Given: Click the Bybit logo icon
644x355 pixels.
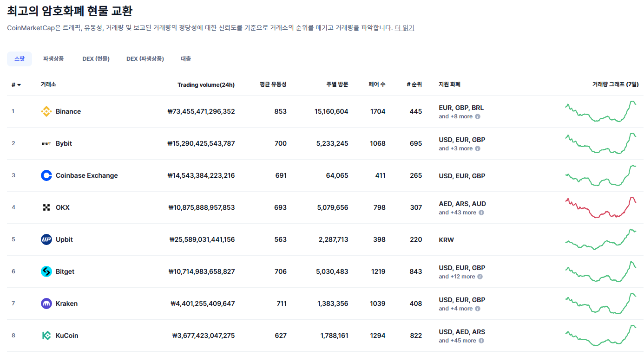Looking at the screenshot, I should 46,143.
